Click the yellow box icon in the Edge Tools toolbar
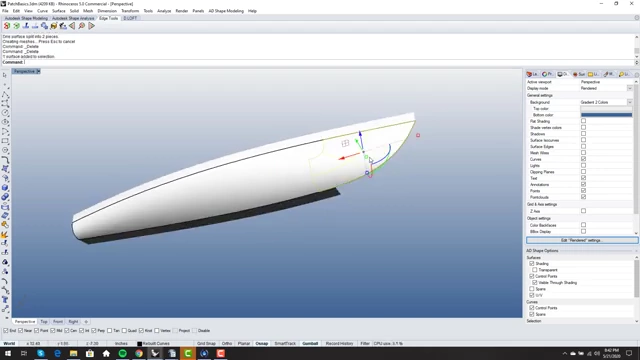Screen dimensions: 640x360 53,26
